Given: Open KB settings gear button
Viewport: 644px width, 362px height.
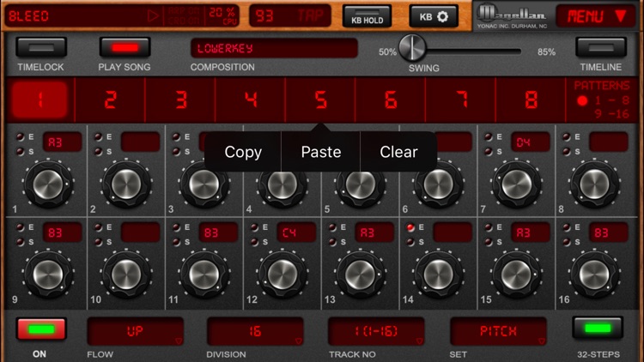Looking at the screenshot, I should [x=434, y=17].
